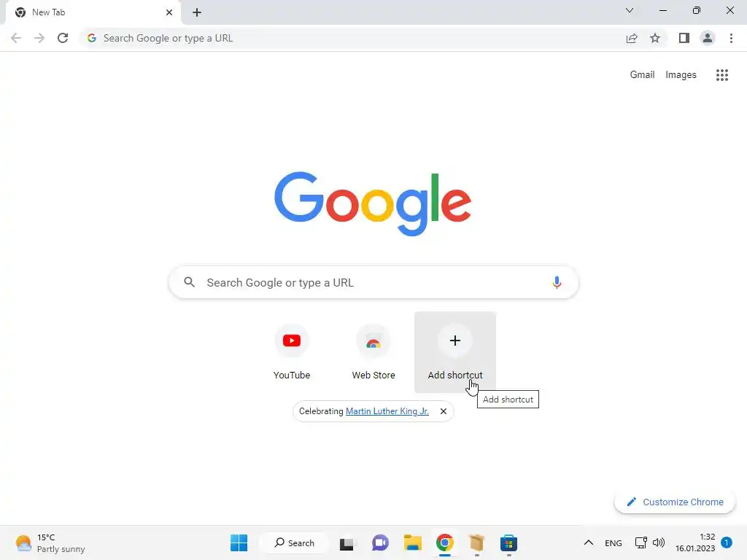Share this page via the share icon

pyautogui.click(x=632, y=38)
